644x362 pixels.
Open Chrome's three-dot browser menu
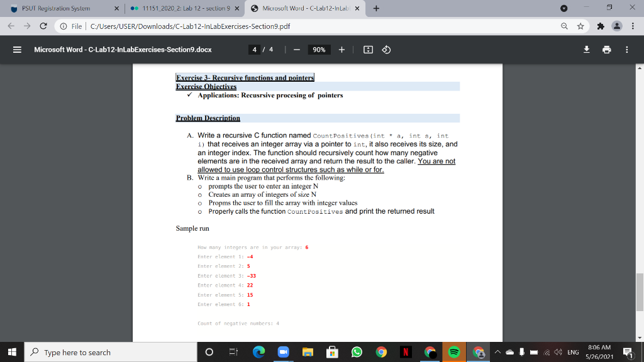pos(633,27)
